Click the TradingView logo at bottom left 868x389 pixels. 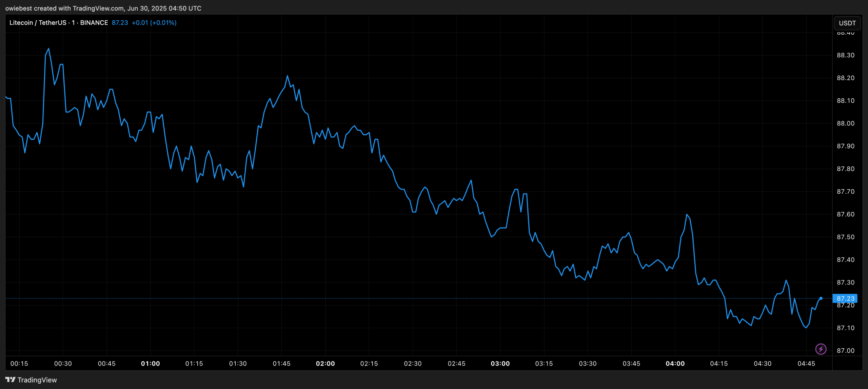[31, 380]
